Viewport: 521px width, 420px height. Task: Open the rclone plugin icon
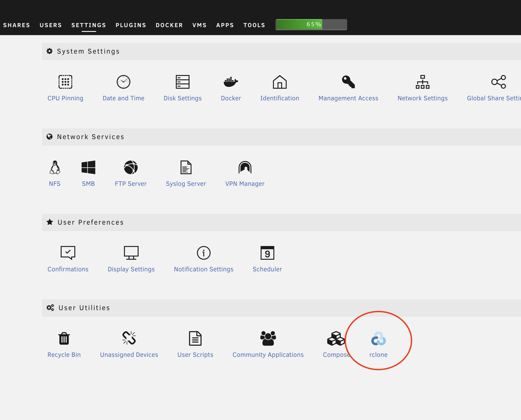[378, 338]
